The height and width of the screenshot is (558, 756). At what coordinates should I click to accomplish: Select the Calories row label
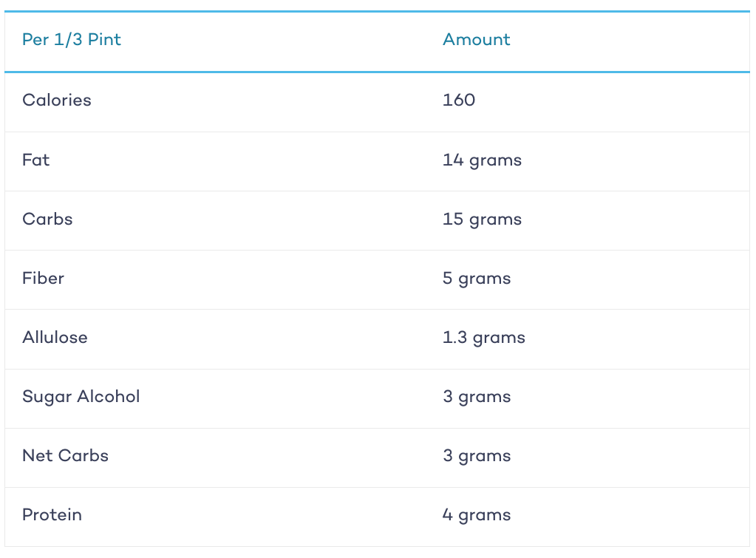click(56, 100)
